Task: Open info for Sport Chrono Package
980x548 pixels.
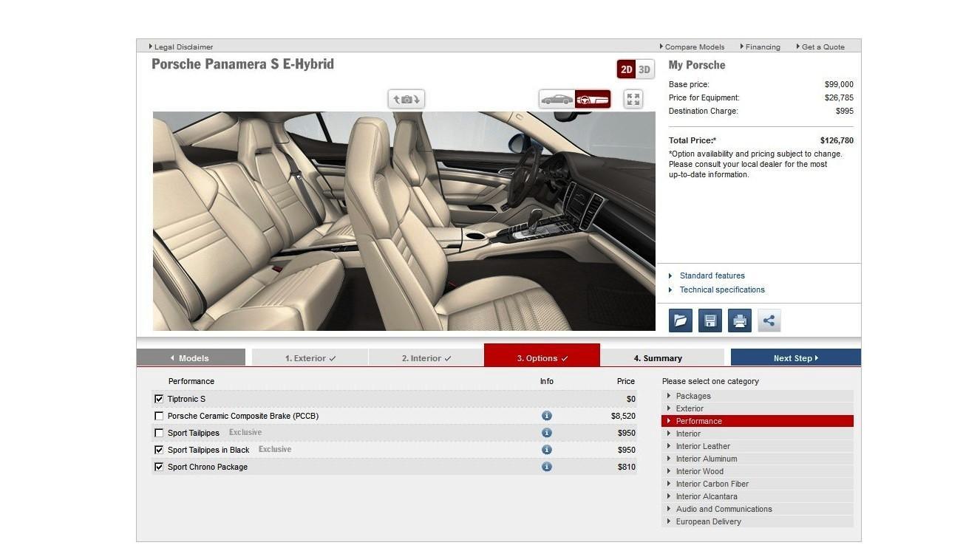Action: coord(547,467)
